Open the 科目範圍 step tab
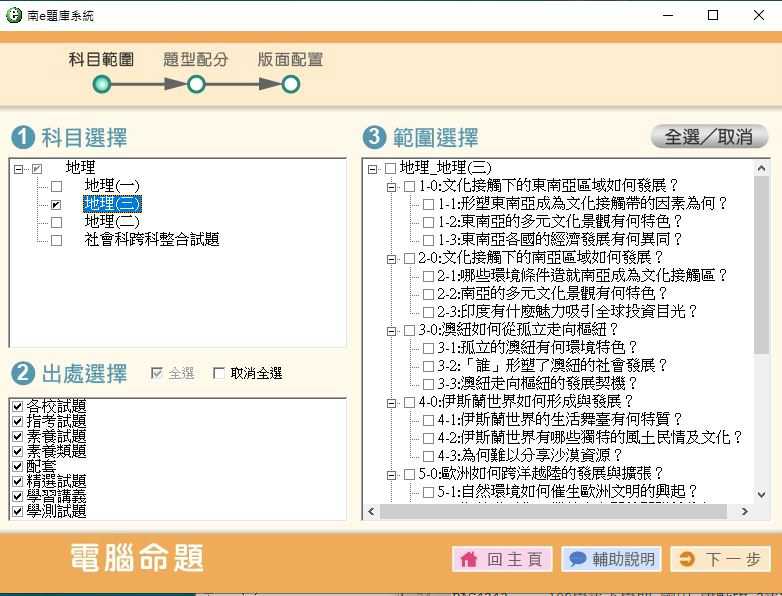Image resolution: width=782 pixels, height=596 pixels. coord(101,59)
